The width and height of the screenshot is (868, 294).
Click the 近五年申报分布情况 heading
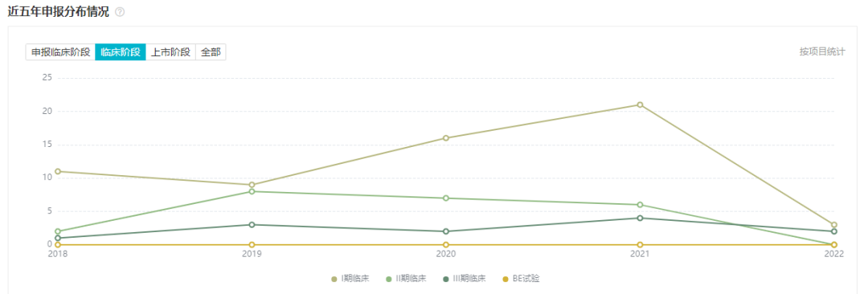[59, 12]
